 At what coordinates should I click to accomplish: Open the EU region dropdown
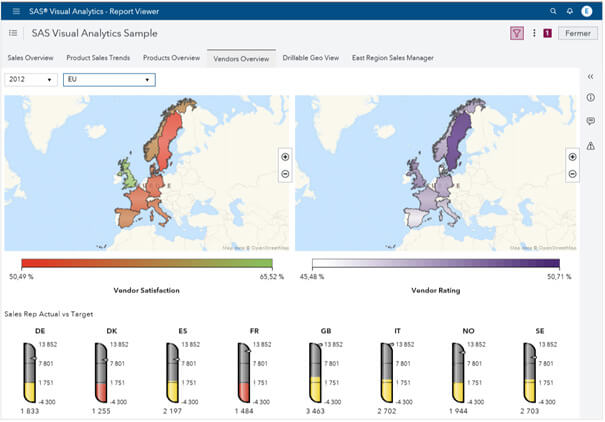pyautogui.click(x=109, y=79)
